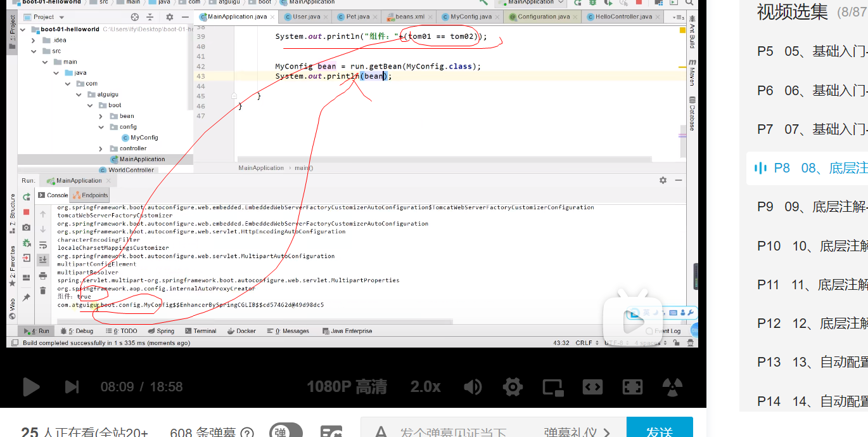Open the Debug tool window
The width and height of the screenshot is (868, 437).
tap(77, 331)
